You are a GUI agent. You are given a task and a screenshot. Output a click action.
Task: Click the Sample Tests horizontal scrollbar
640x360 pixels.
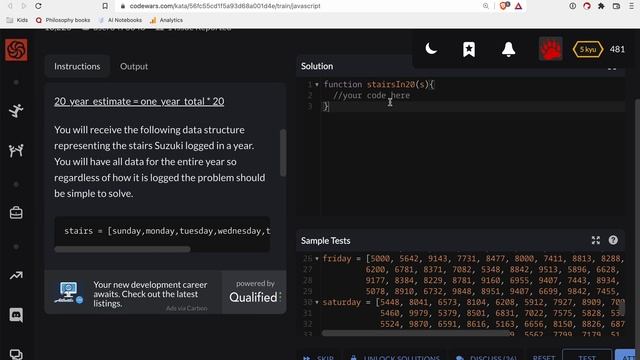pos(416,333)
